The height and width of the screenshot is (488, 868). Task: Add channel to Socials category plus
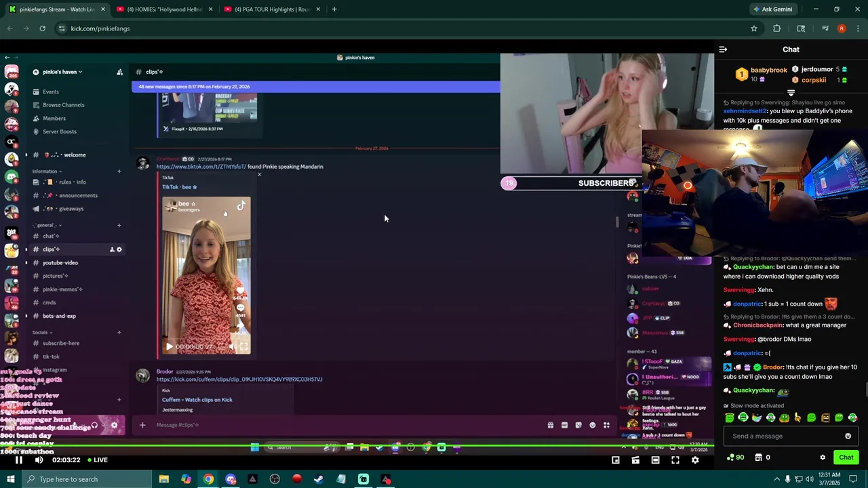tap(119, 333)
